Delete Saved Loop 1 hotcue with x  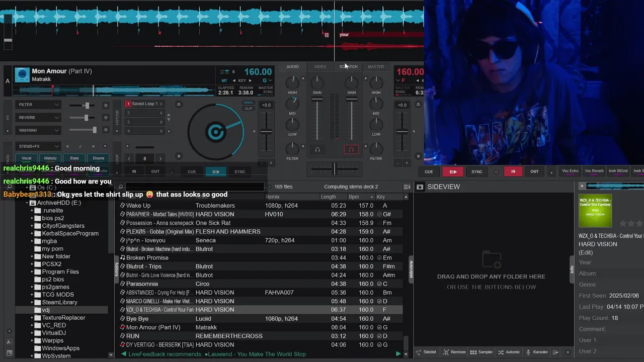point(161,104)
